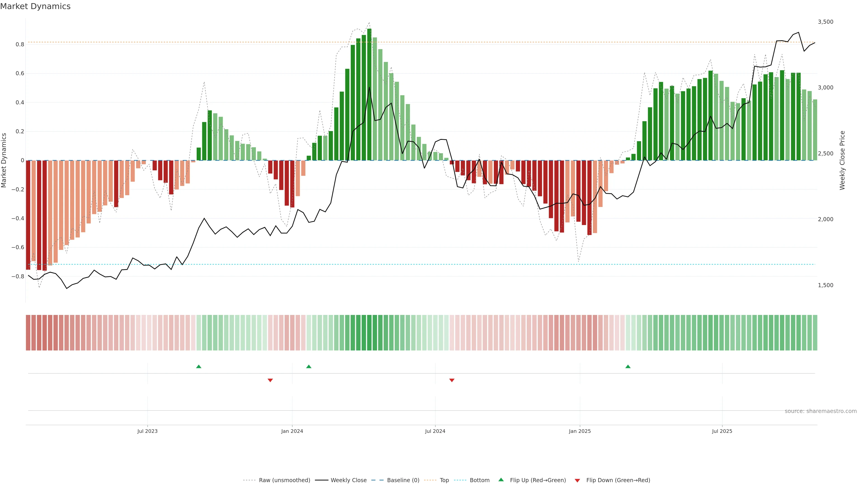Toggle the Top legend entry
This screenshot has height=488, width=868.
(x=444, y=480)
